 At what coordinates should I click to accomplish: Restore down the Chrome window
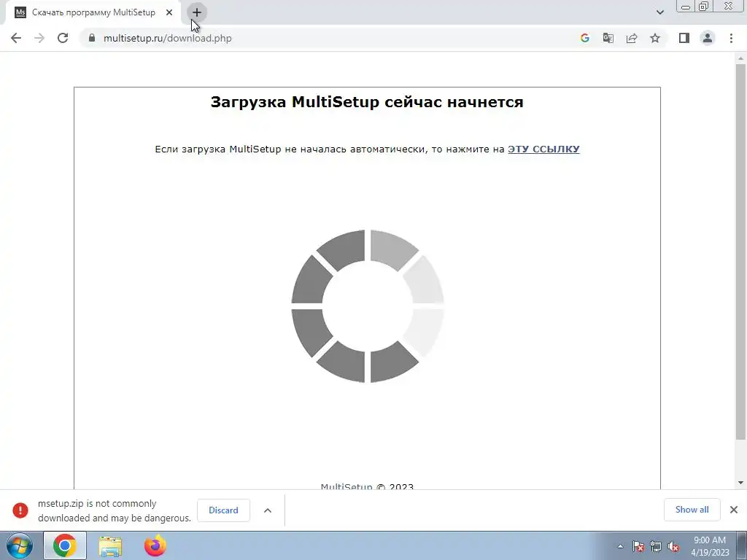pyautogui.click(x=703, y=7)
